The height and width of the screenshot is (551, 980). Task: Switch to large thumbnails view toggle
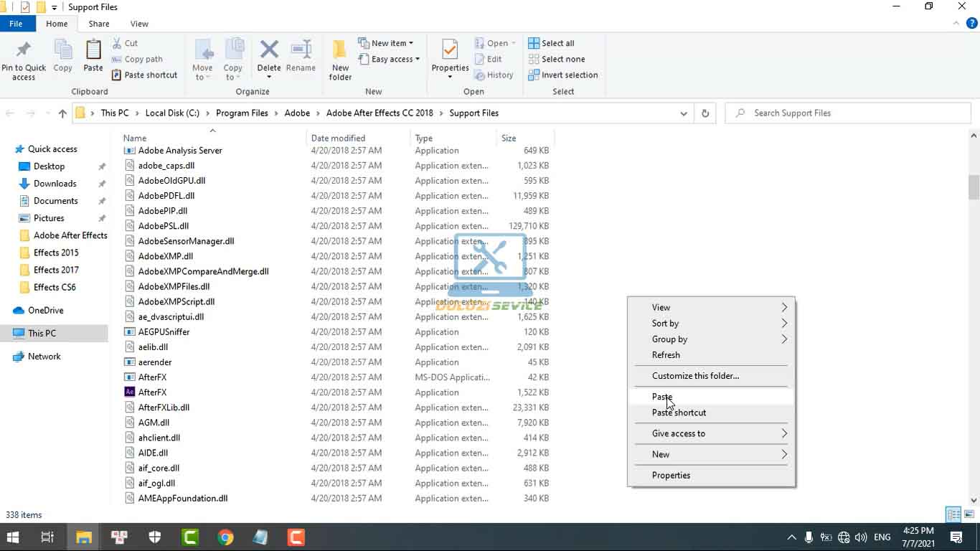[x=968, y=514]
